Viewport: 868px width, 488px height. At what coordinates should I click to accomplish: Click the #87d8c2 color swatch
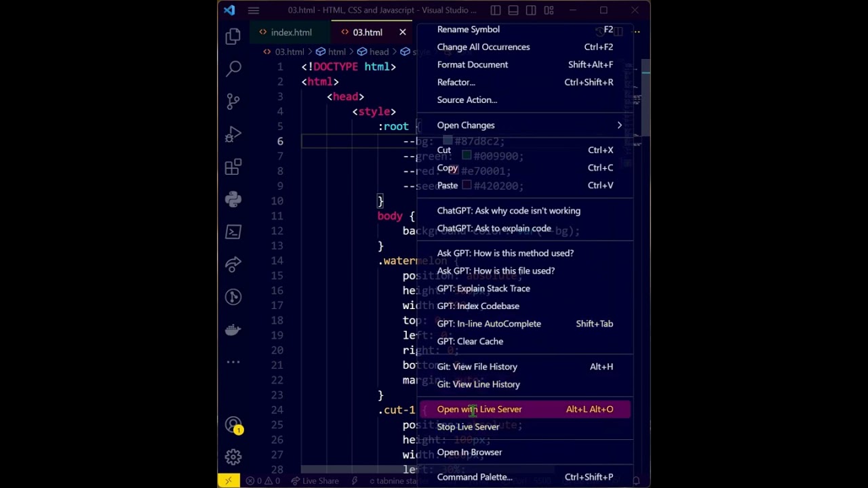click(448, 141)
